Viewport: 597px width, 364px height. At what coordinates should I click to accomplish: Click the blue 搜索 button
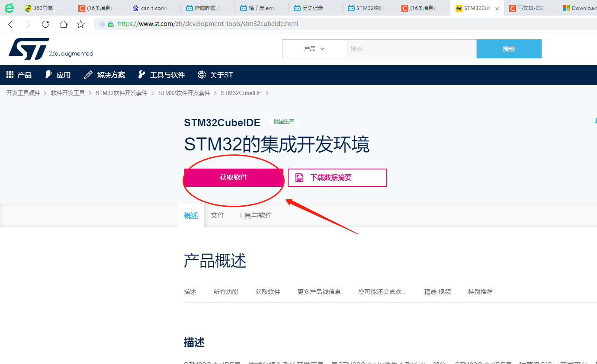tap(509, 49)
